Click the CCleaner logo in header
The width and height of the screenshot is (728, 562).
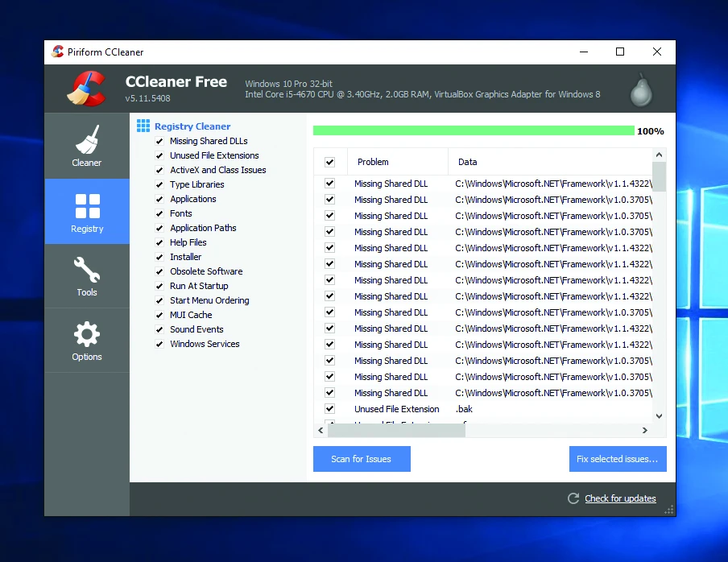pos(86,89)
